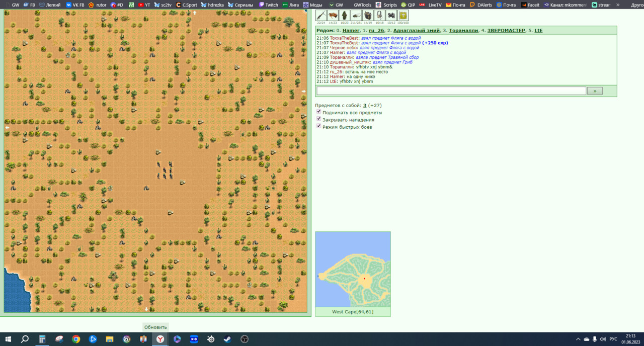Click the insect item icon (14/23)

pos(333,15)
